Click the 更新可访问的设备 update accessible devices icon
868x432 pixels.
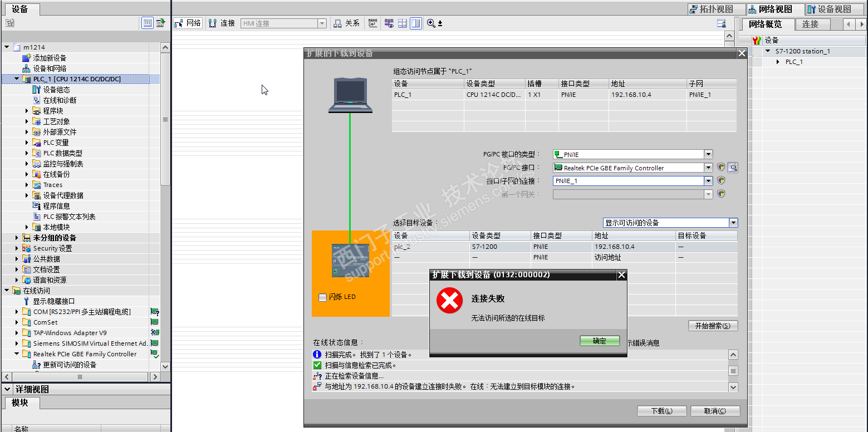click(37, 365)
